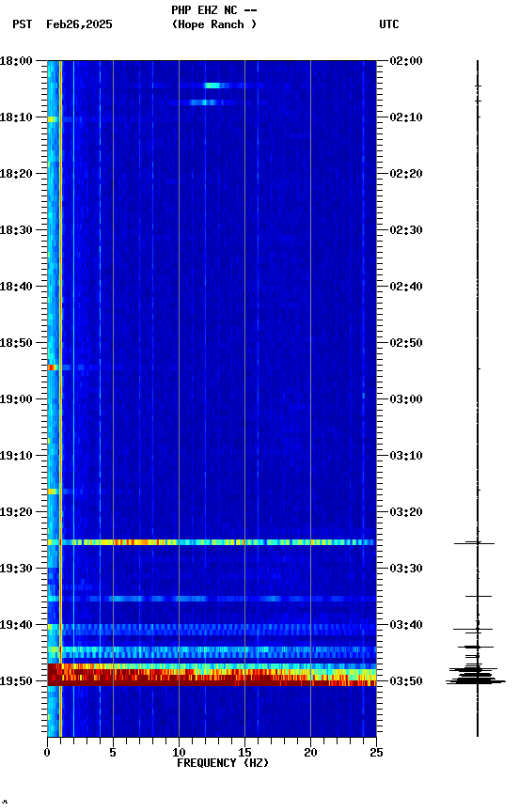The height and width of the screenshot is (812, 519).
Task: Click the 'FREQUENCY (HZ)' axis label
Action: pos(223,763)
